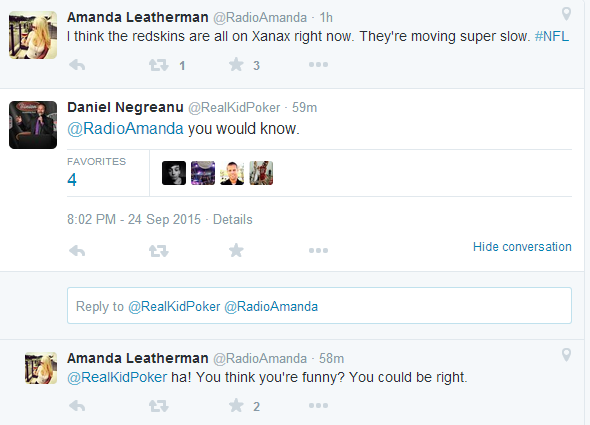Reply to Amanda's Xanax redskins tweet
Image resolution: width=590 pixels, height=425 pixels.
[x=77, y=65]
